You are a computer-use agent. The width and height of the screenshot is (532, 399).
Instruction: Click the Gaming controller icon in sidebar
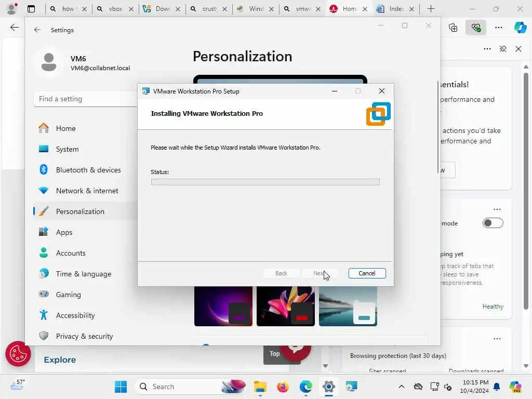pos(44,294)
